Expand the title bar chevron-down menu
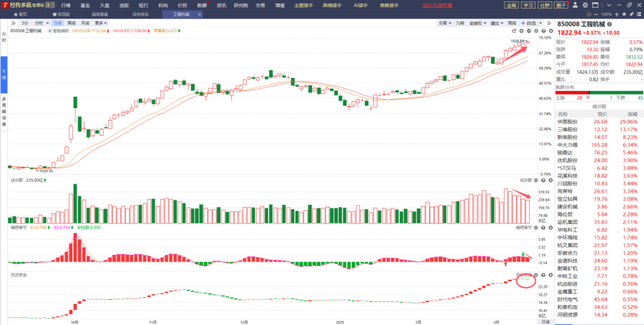Image resolution: width=644 pixels, height=325 pixels. pos(609,5)
